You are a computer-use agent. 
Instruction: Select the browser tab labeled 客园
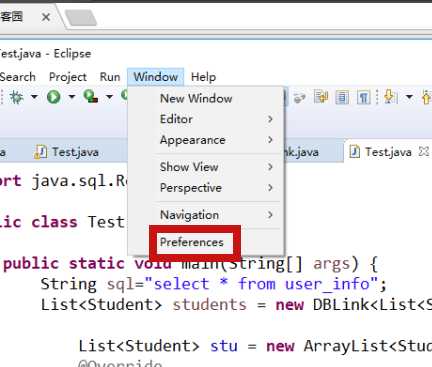[x=12, y=17]
